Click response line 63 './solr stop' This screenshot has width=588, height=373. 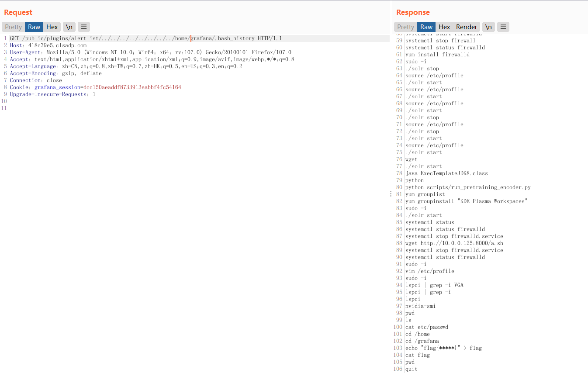pyautogui.click(x=422, y=69)
